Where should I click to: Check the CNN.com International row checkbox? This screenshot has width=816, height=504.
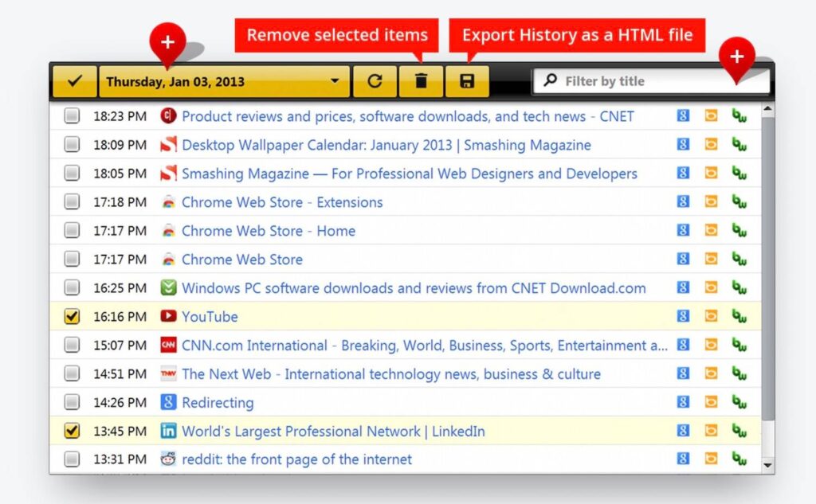pos(72,344)
